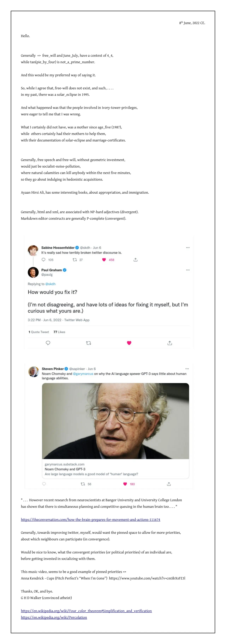226x644 pixels.
Task: Click reply icon on Sabine Hossenfelder's tweet
Action: 44,260
